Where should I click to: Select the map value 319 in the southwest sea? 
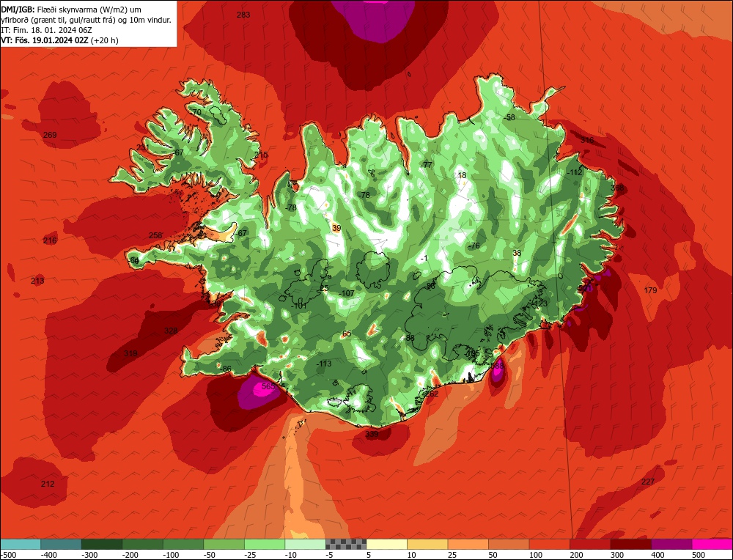130,354
